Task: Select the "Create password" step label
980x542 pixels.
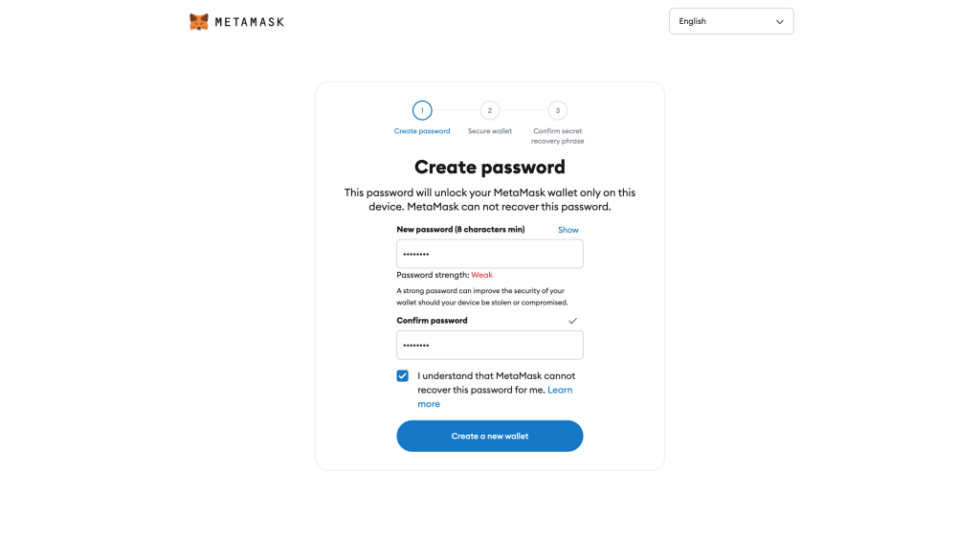Action: [422, 131]
